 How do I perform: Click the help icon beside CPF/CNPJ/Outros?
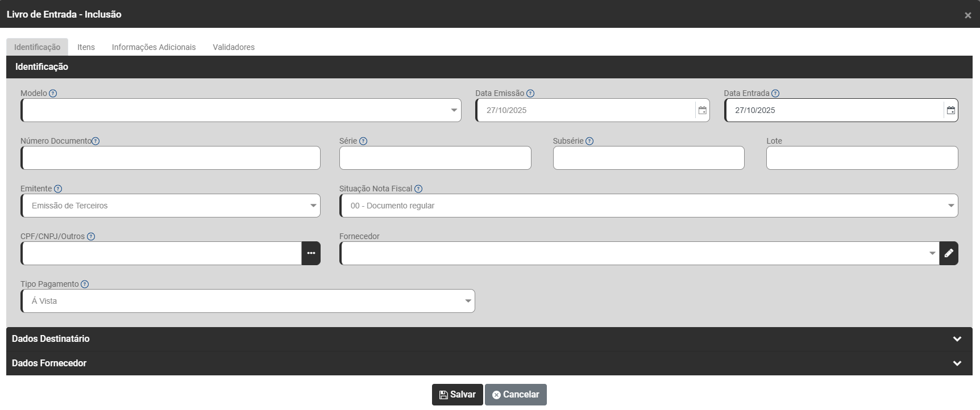click(91, 237)
